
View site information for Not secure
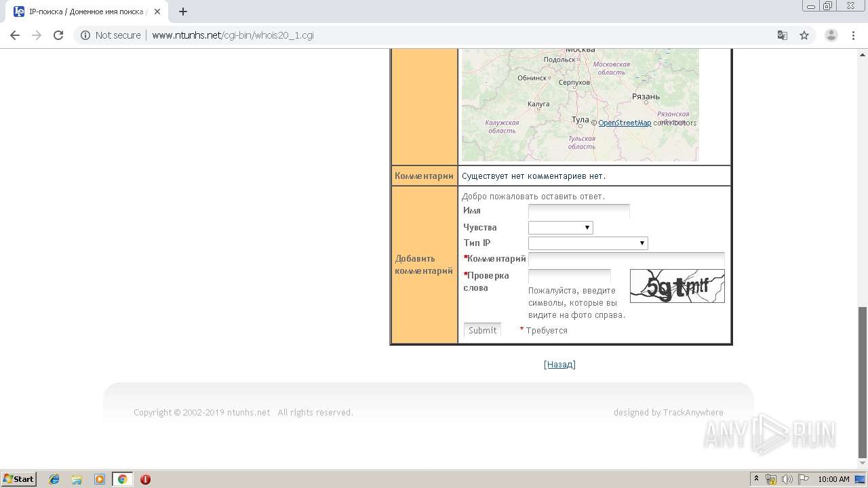click(111, 35)
